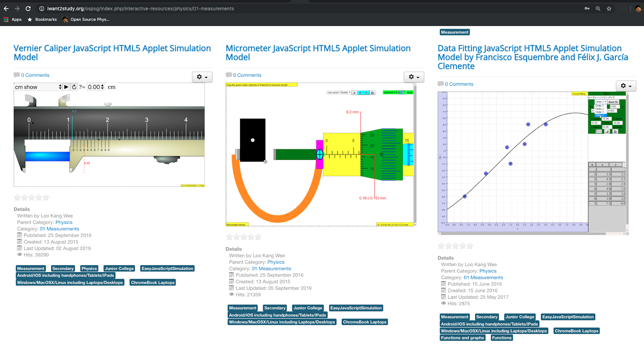Play the Vernier Caliper simulation

pyautogui.click(x=66, y=87)
